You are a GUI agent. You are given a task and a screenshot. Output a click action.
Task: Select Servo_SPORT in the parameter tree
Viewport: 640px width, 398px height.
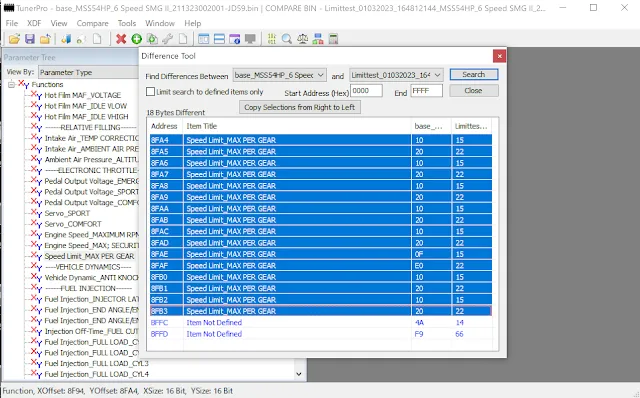[67, 213]
